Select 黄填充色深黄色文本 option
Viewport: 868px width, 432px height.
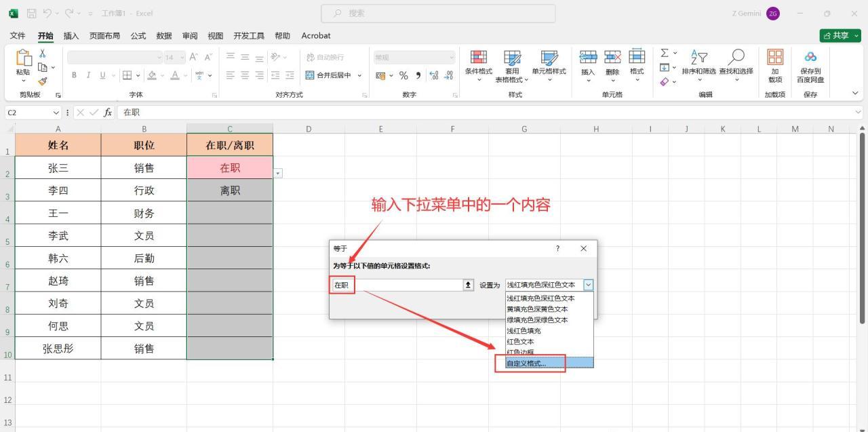(549, 309)
